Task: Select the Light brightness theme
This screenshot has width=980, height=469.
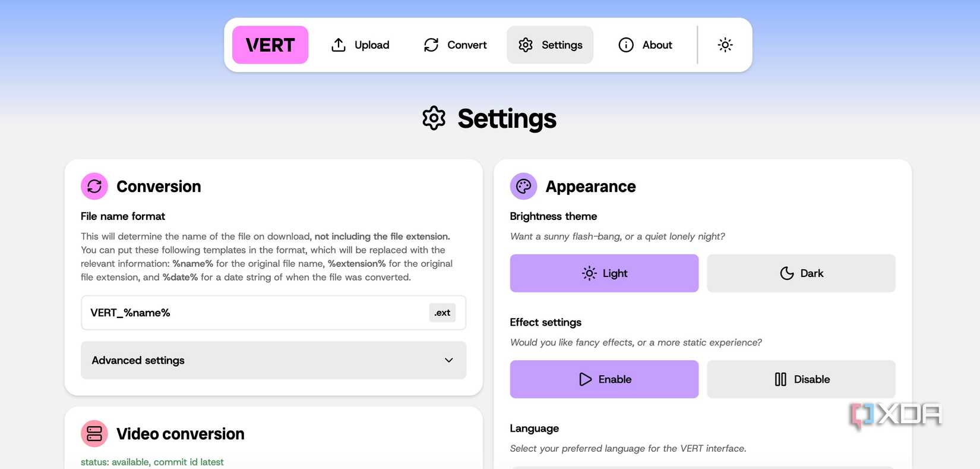Action: click(604, 273)
